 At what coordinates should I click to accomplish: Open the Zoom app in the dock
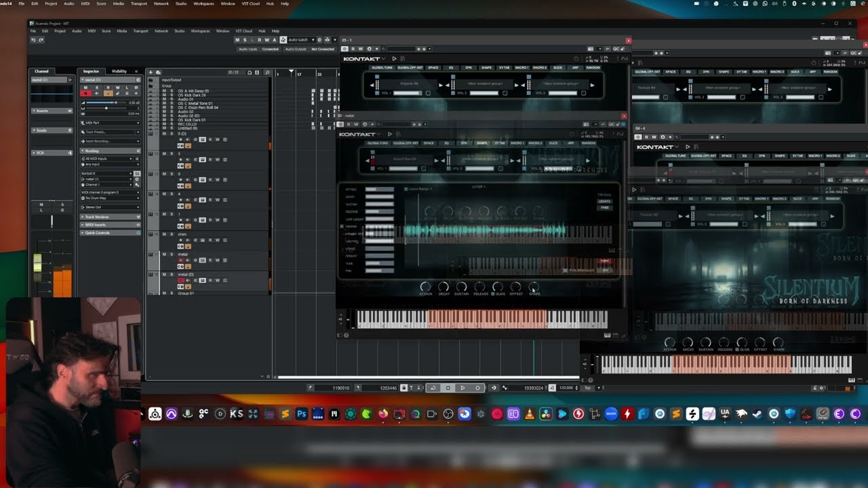[x=611, y=413]
